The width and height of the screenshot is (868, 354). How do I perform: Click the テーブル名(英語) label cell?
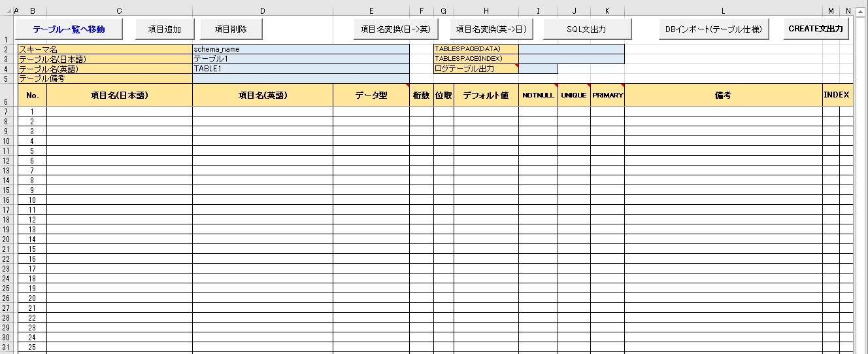[105, 69]
